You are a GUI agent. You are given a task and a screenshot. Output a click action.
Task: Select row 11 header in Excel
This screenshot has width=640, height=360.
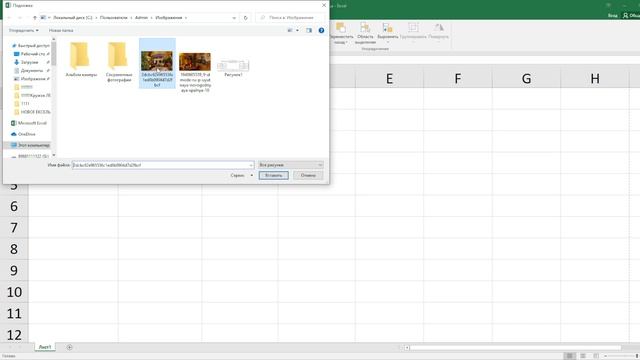[x=14, y=313]
